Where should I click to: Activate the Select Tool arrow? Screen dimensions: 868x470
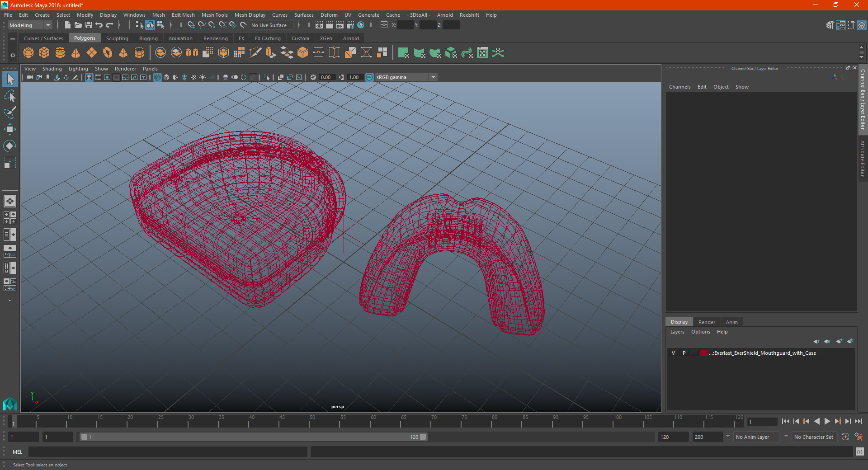click(x=10, y=80)
